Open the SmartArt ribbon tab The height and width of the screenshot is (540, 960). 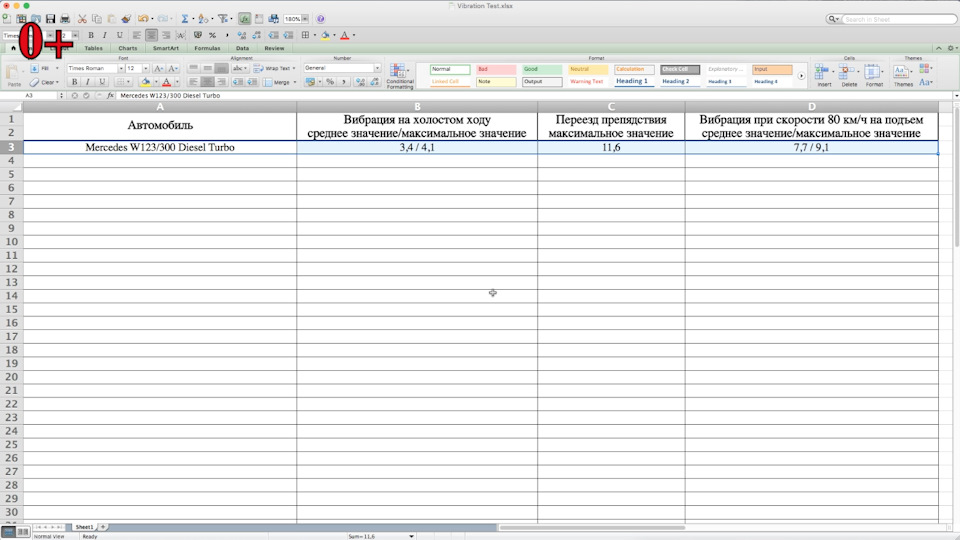pos(166,48)
